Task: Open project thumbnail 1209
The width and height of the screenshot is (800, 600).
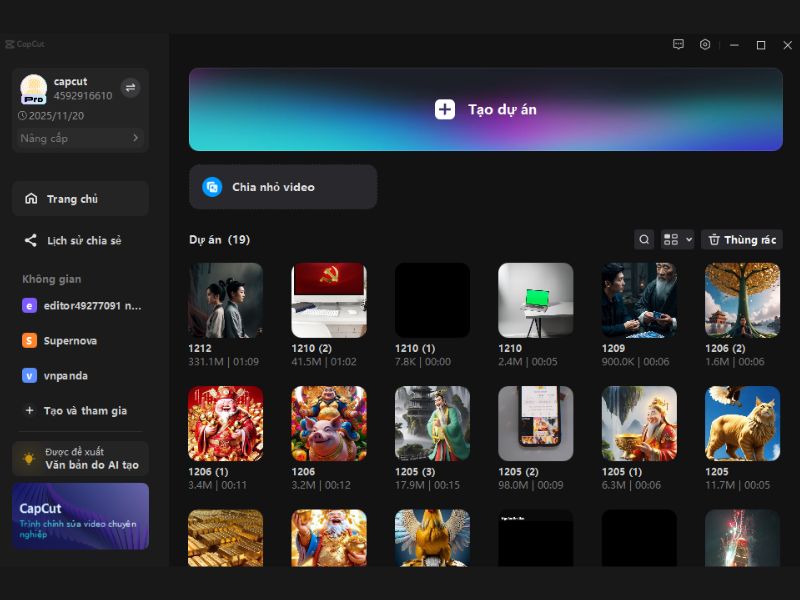Action: pyautogui.click(x=639, y=300)
